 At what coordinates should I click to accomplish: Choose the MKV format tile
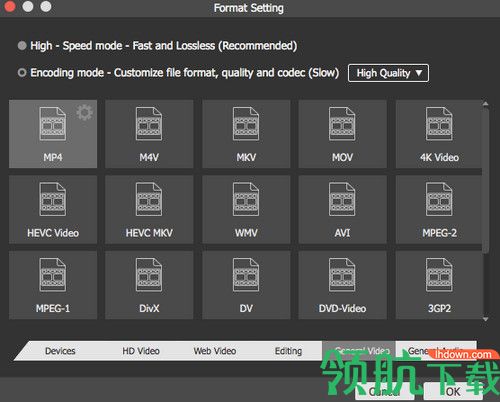[x=246, y=134]
